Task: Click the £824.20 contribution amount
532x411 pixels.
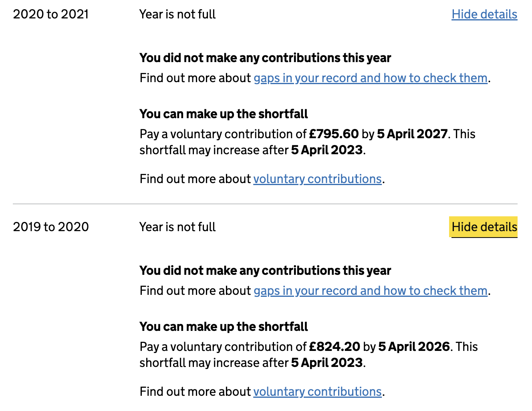Action: click(335, 347)
